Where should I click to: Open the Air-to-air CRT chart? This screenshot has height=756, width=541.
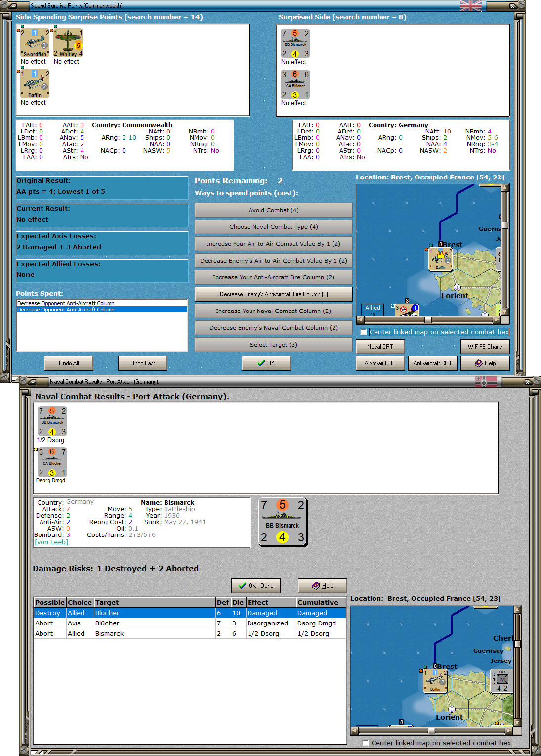[380, 363]
